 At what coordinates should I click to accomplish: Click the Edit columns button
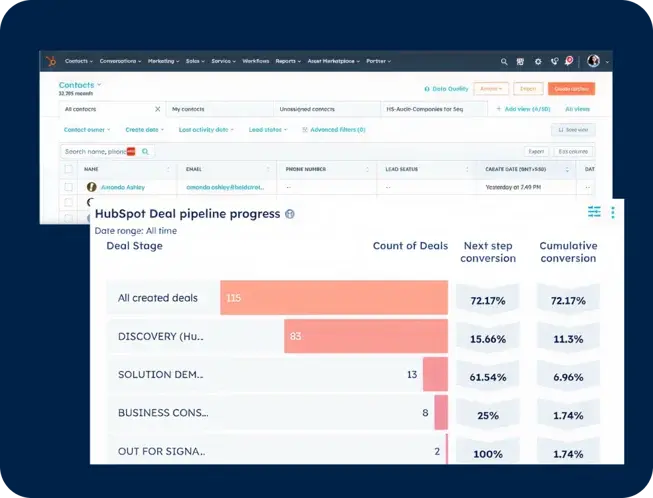tap(573, 152)
